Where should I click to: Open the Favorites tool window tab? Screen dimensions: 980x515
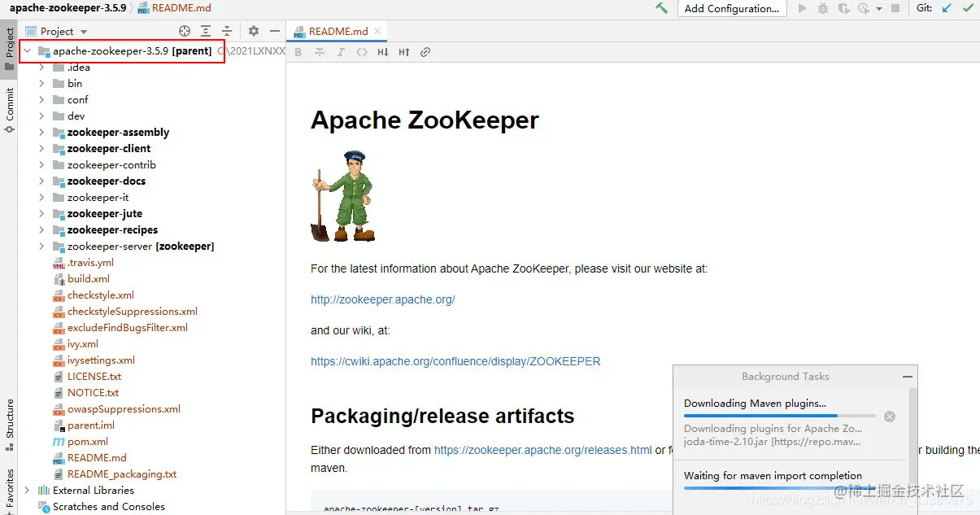point(9,490)
